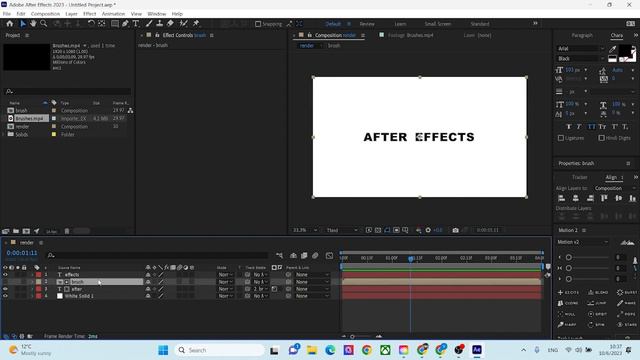Screen dimensions: 640x360
Task: Select the Selection arrow tool
Action: click(23, 24)
